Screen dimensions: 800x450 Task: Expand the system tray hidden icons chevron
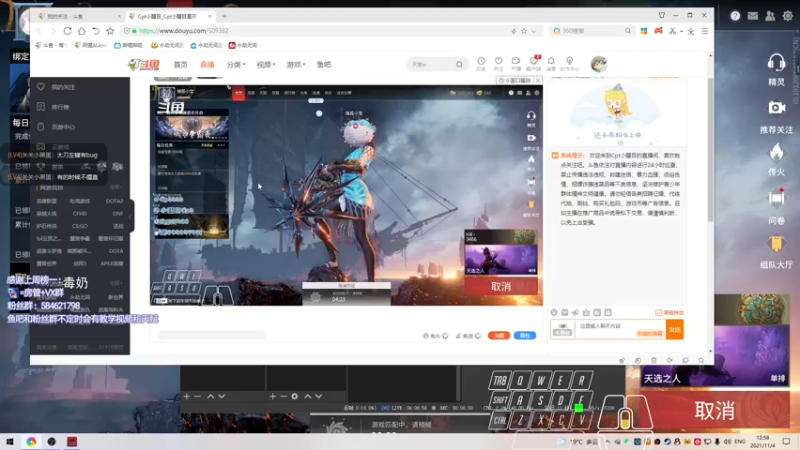click(608, 442)
